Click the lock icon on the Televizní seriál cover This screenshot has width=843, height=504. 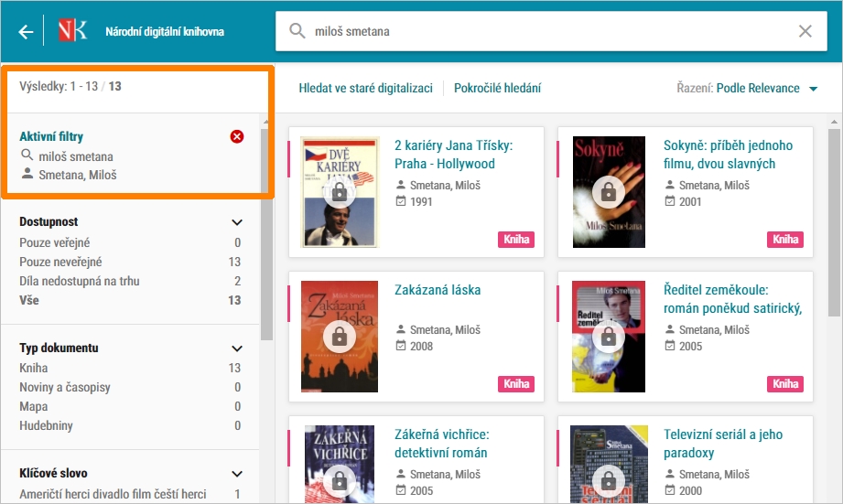608,481
